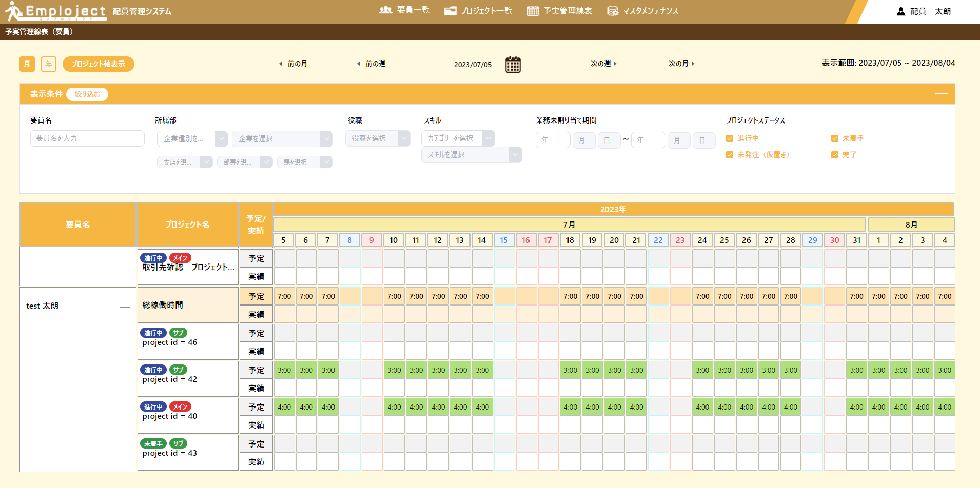
Task: Open the 支店を選択 dropdown
Action: 185,162
